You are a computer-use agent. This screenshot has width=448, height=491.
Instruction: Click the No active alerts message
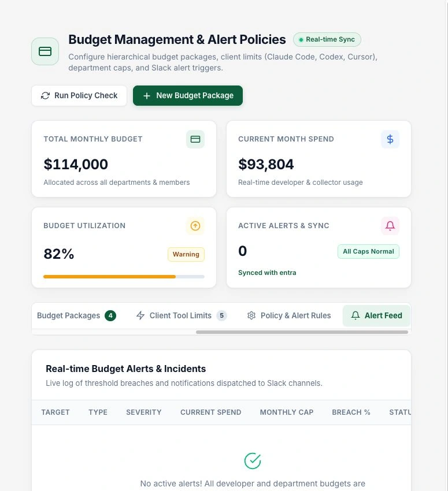(253, 483)
